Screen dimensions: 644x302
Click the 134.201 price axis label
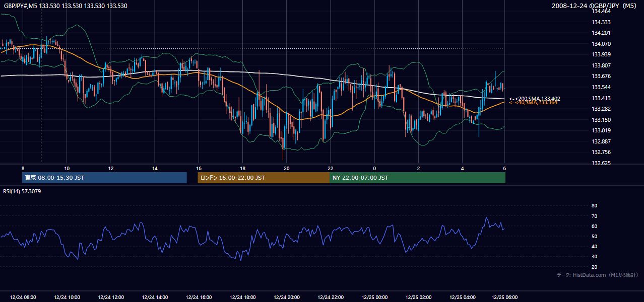[601, 33]
